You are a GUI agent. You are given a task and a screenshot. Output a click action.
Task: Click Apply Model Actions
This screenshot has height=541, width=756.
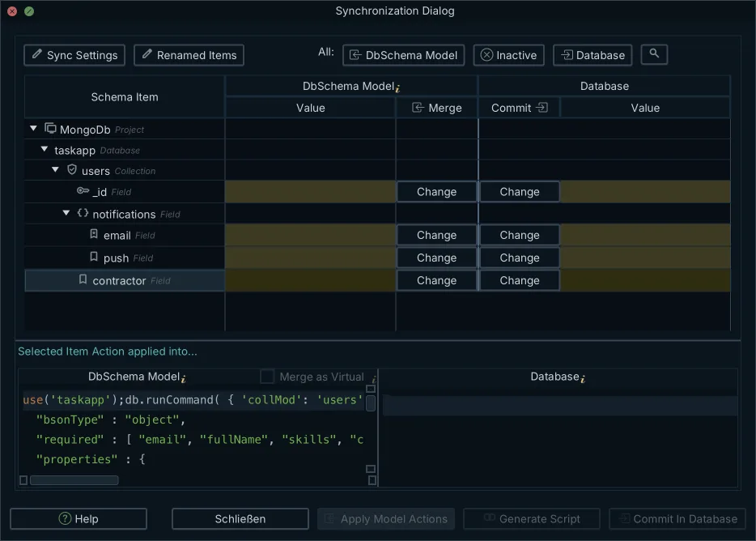[x=386, y=519]
